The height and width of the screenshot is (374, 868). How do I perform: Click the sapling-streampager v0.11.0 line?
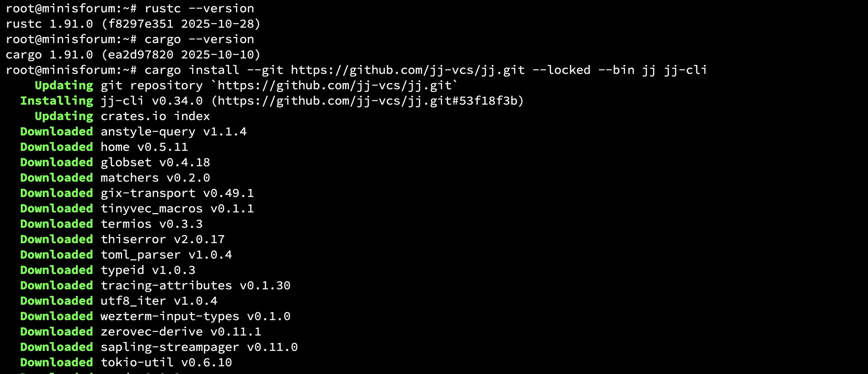199,347
